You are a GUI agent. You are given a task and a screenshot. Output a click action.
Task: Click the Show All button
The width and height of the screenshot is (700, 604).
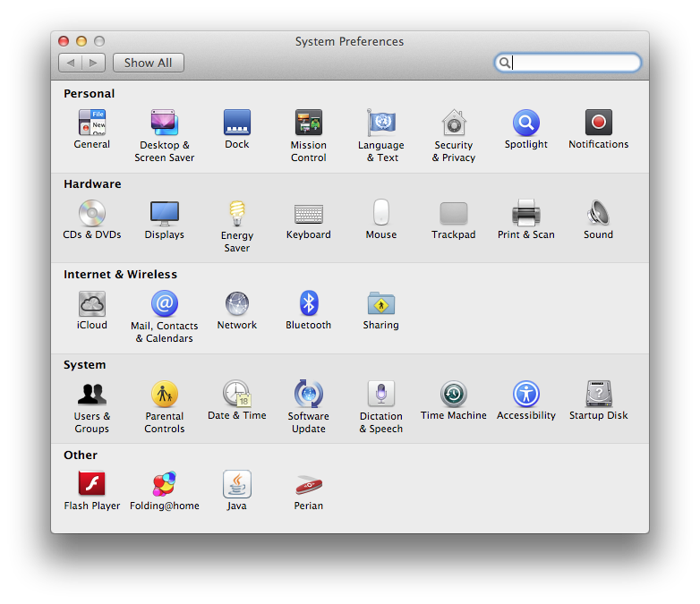[149, 63]
